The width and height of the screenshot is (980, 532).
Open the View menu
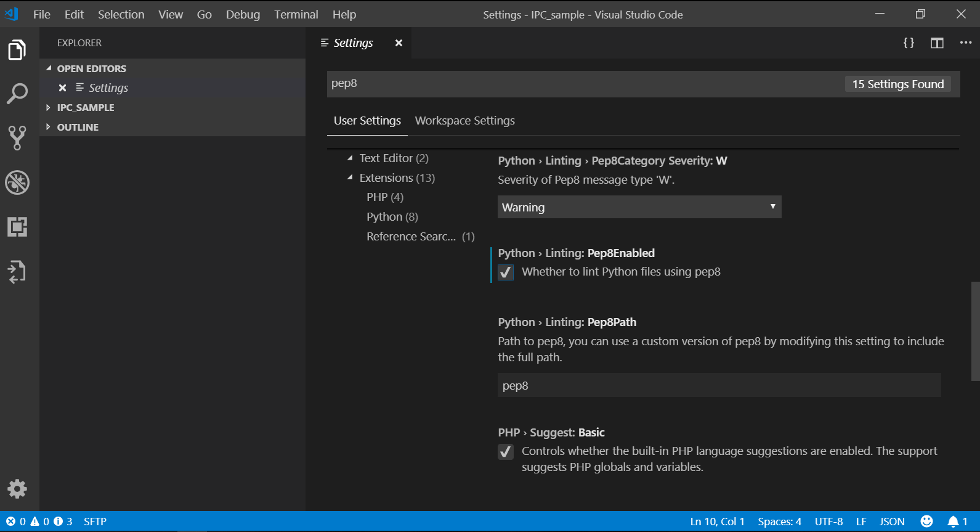click(x=171, y=14)
